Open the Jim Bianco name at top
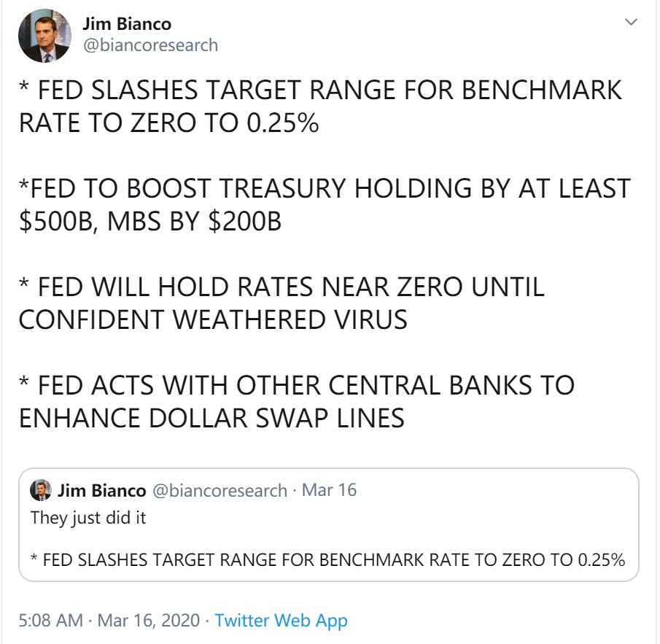This screenshot has width=660, height=644. click(127, 24)
